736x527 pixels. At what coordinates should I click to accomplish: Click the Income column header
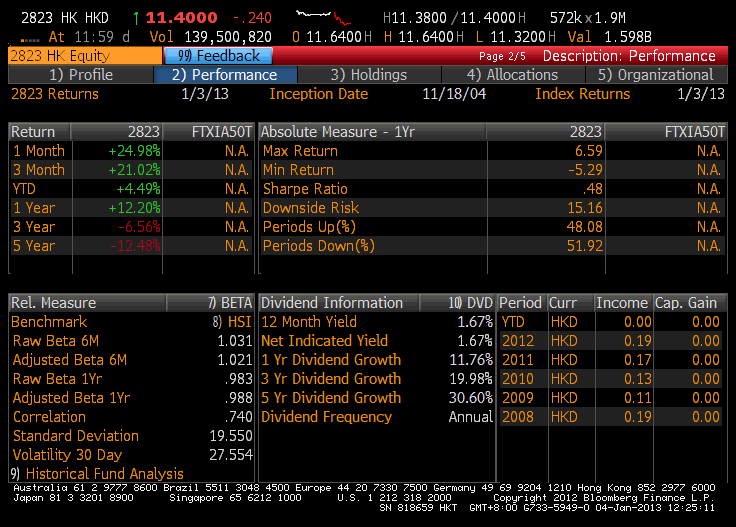pos(622,303)
